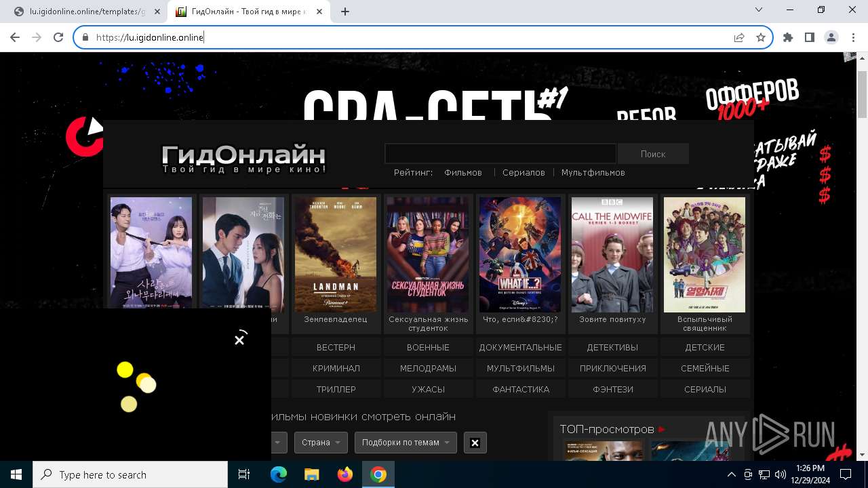Select the ДЕТЕКТИВЫ genre
Screen dimensions: 868x488
click(x=612, y=347)
